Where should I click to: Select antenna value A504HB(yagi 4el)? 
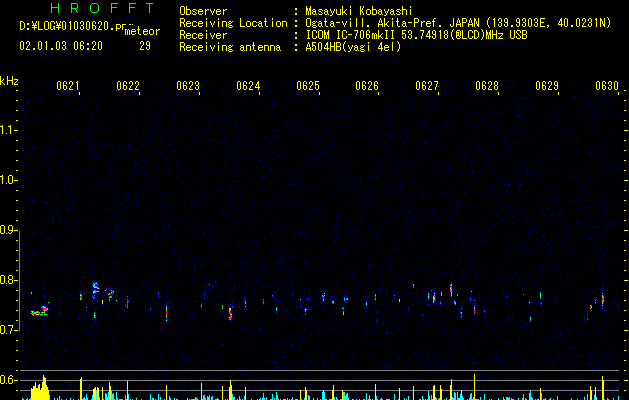coord(353,47)
